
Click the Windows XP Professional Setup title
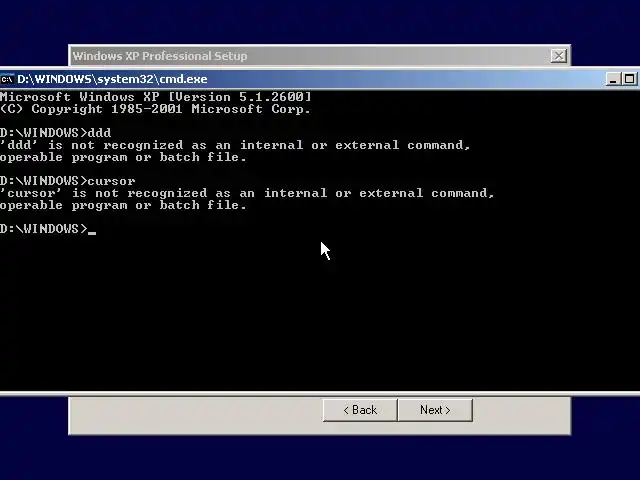pos(160,56)
